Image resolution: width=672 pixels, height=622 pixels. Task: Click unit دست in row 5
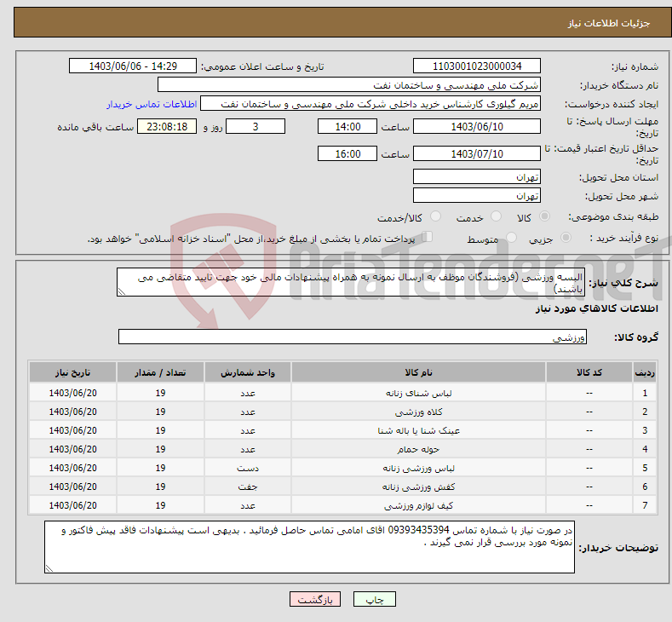pos(248,468)
